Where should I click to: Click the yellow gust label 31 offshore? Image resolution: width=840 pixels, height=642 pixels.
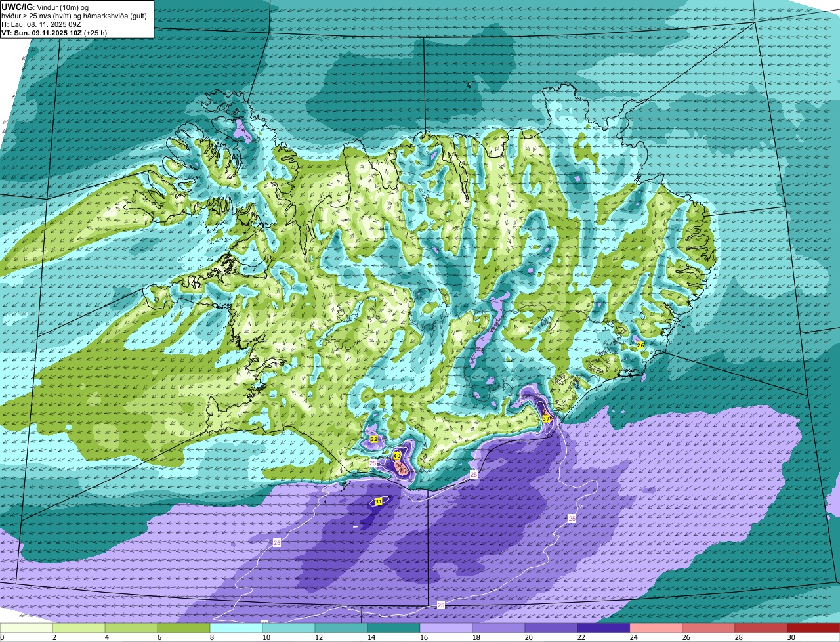tap(379, 502)
